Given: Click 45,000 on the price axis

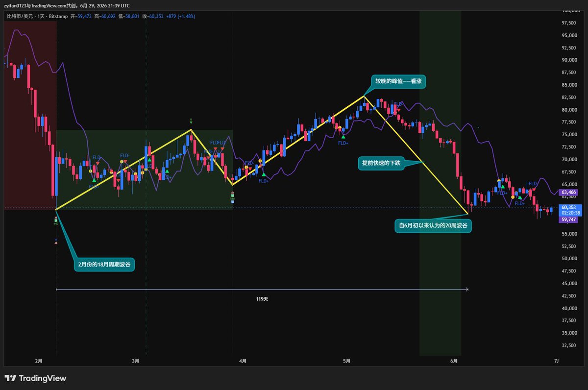Looking at the screenshot, I should click(568, 284).
